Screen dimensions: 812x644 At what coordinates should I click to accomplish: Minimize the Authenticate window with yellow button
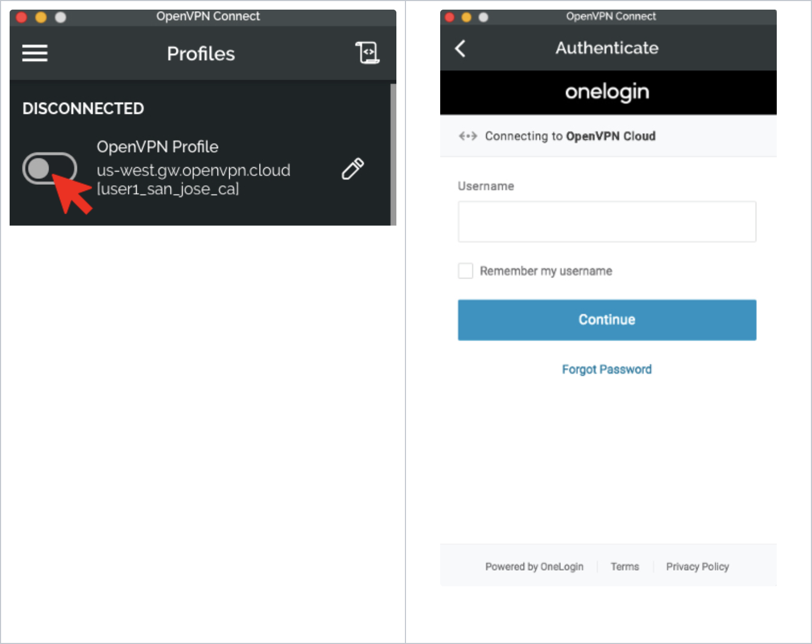[x=466, y=17]
